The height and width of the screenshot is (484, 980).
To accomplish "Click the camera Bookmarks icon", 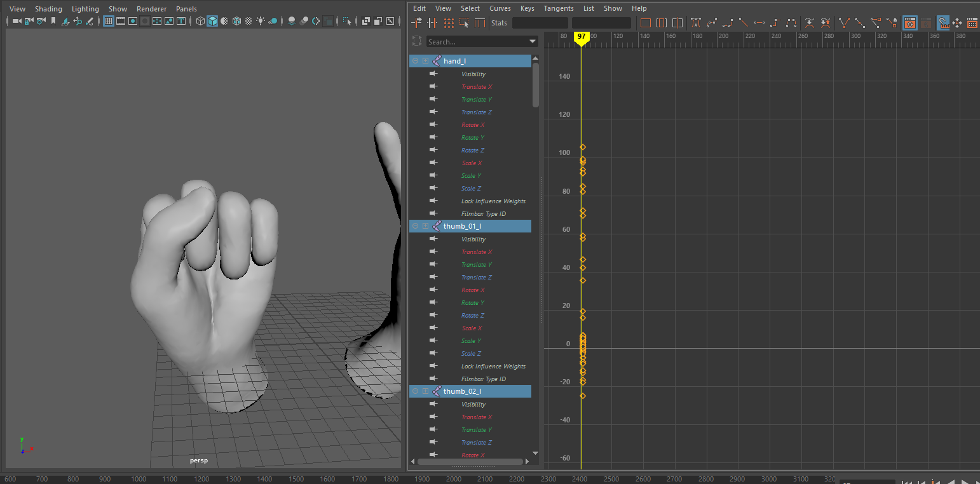I will point(53,21).
